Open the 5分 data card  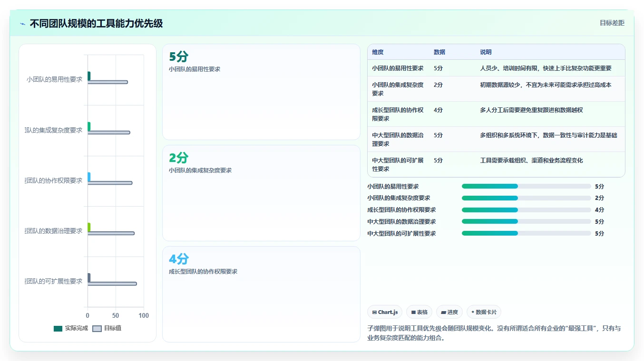coord(261,92)
